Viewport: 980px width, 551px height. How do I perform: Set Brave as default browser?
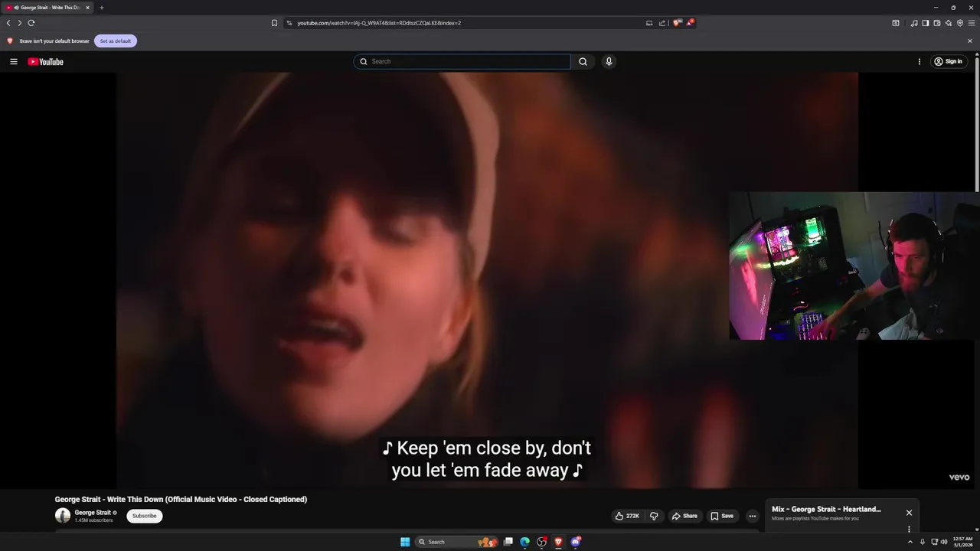(x=116, y=41)
